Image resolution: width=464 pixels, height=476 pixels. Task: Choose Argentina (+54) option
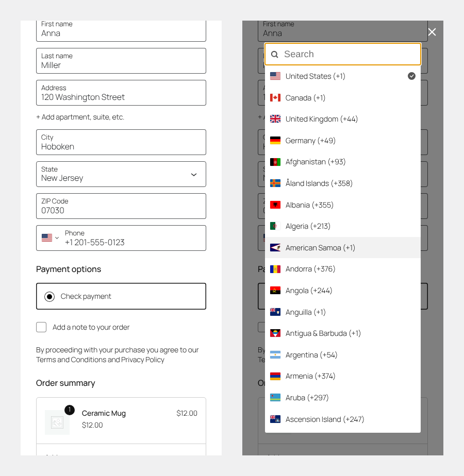tap(343, 355)
